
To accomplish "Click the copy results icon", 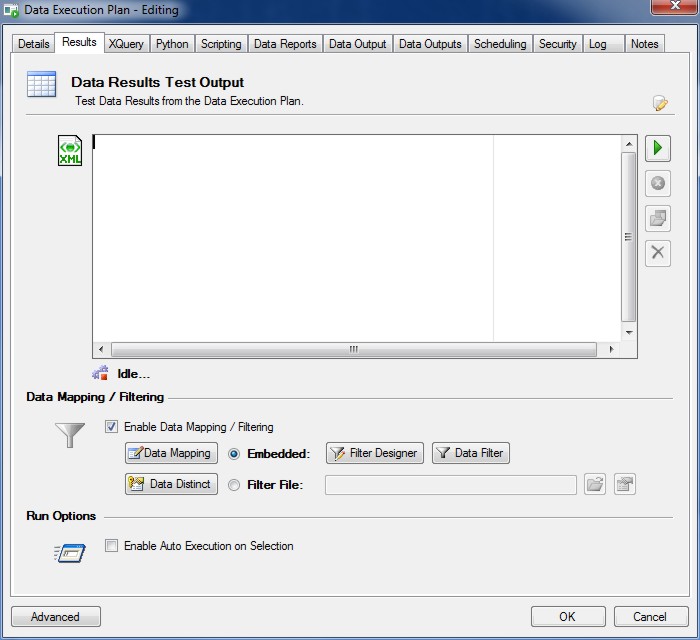I will [657, 217].
